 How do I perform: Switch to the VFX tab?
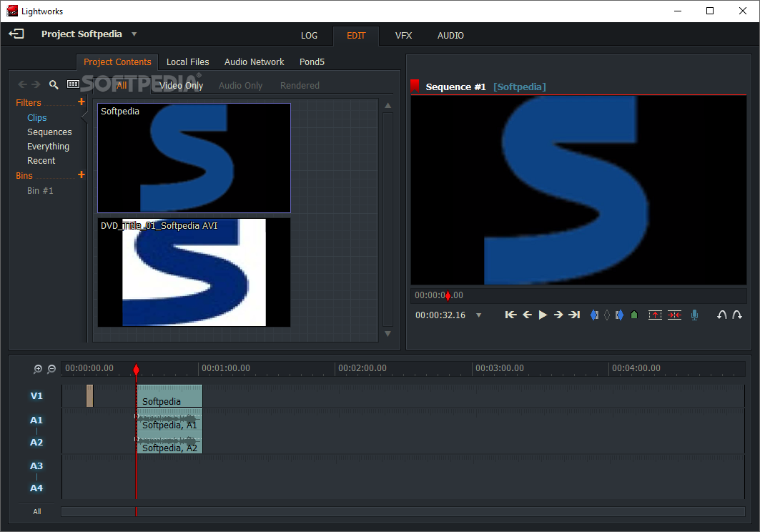403,36
